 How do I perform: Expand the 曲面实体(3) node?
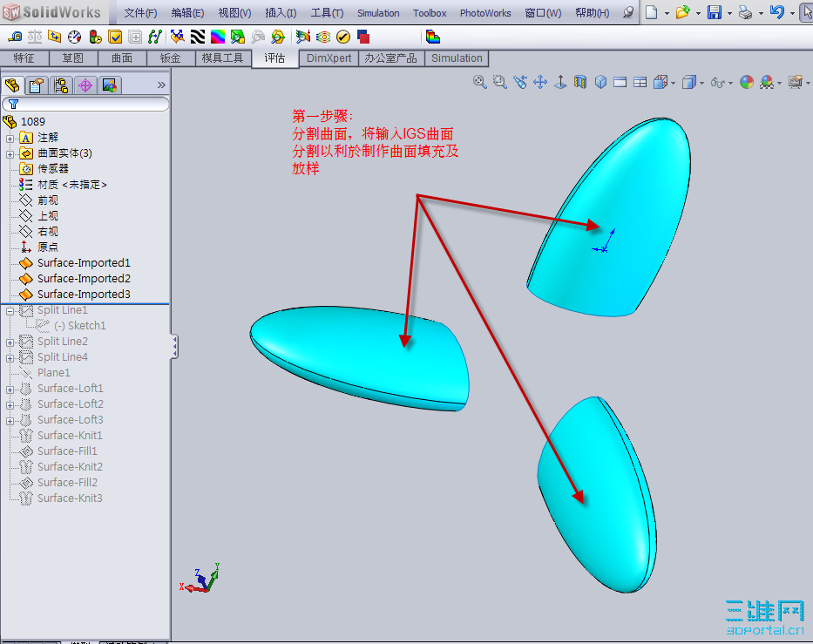[10, 154]
